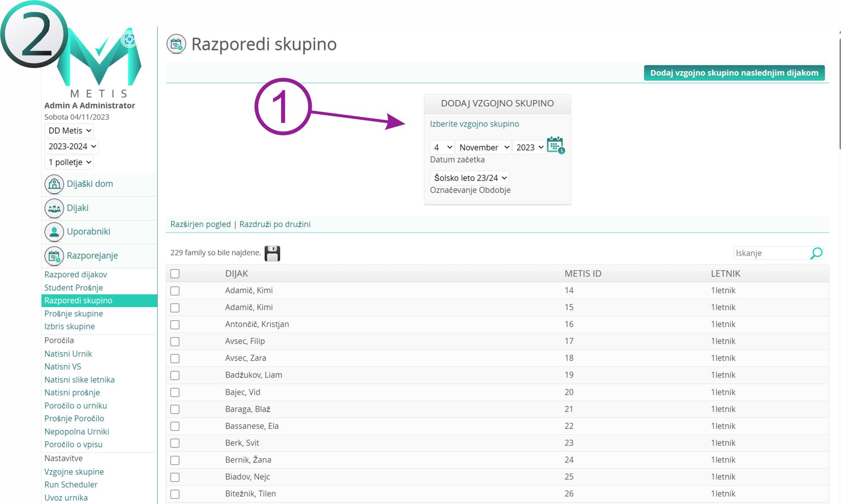Expand the Šolsko leto 23/24 dropdown
The image size is (841, 504).
click(470, 178)
